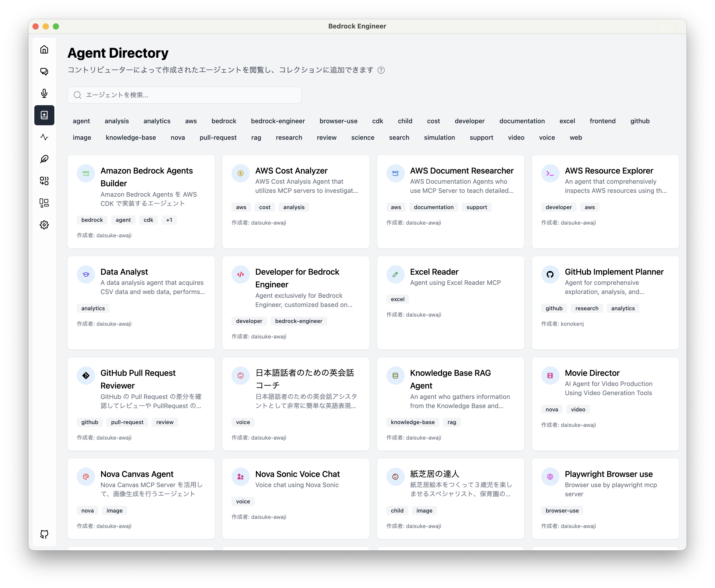The image size is (715, 588).
Task: Select the Movie Director agent card
Action: coord(592,373)
